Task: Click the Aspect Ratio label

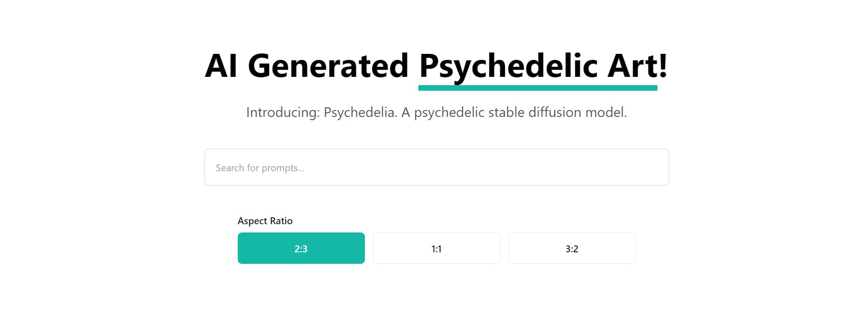Action: pyautogui.click(x=265, y=221)
